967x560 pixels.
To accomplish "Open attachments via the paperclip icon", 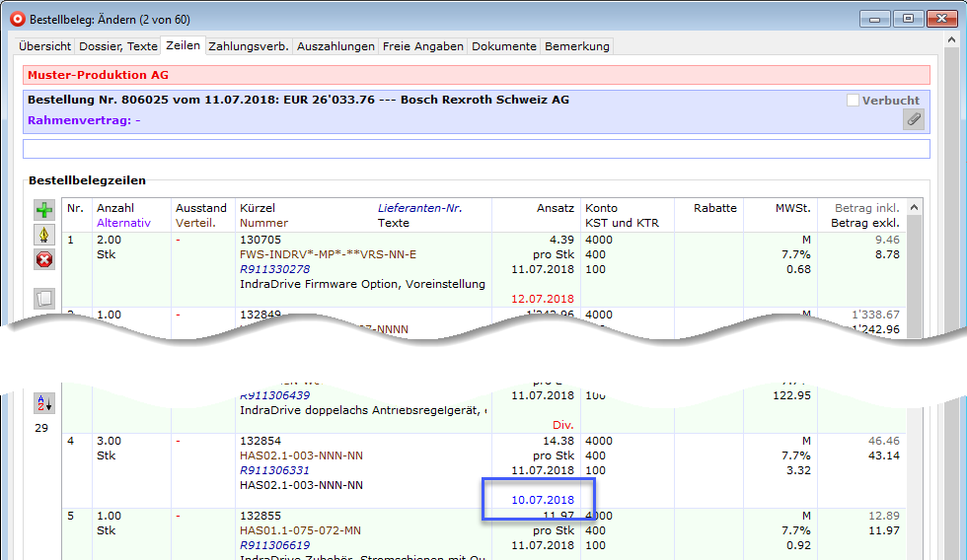I will (914, 119).
